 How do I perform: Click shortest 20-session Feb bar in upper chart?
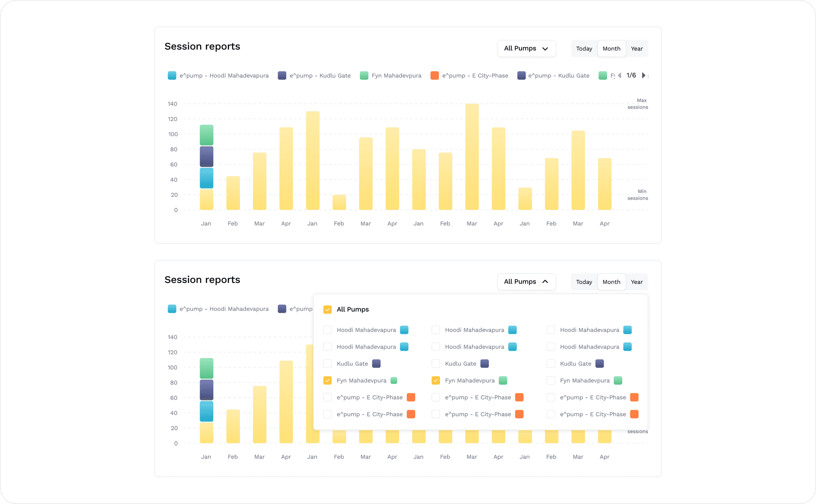click(x=339, y=202)
